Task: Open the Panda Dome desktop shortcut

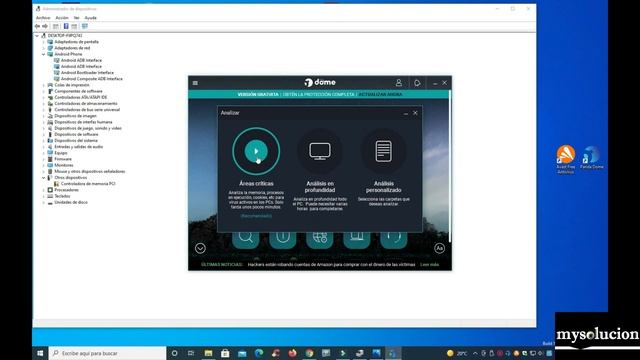Action: point(591,158)
